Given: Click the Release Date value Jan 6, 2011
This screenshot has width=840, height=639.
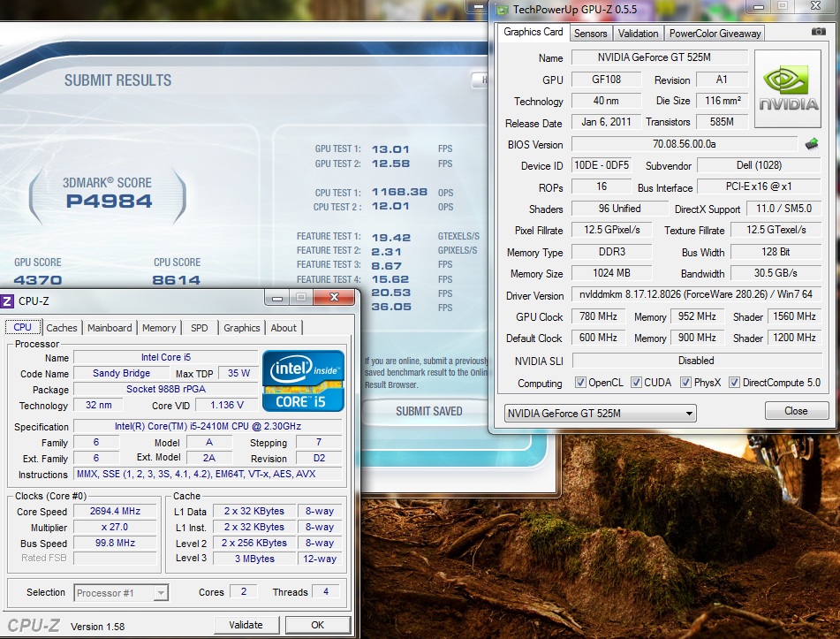Looking at the screenshot, I should click(607, 122).
